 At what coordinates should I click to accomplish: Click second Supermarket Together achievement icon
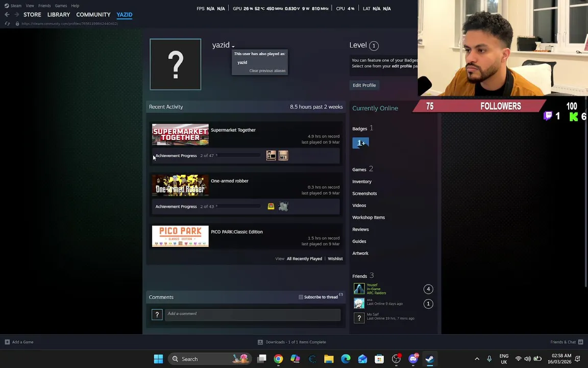point(283,155)
